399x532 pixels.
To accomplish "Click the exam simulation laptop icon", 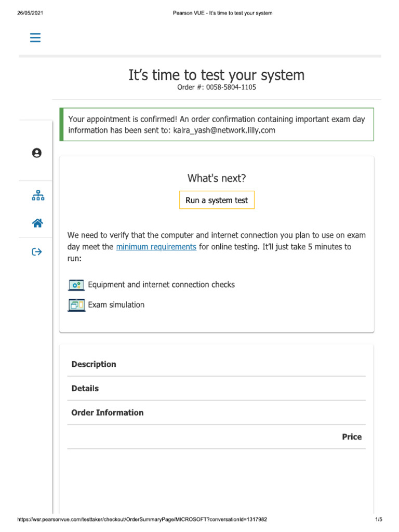I will click(x=76, y=305).
